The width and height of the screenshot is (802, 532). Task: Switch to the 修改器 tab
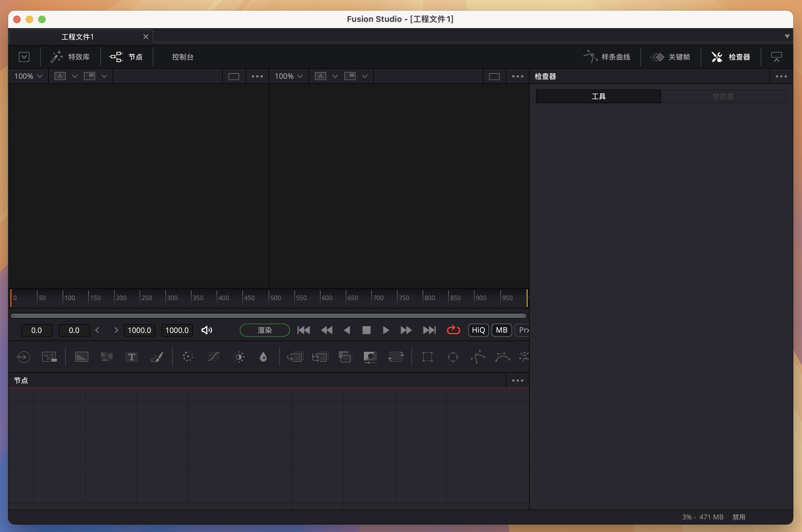723,96
